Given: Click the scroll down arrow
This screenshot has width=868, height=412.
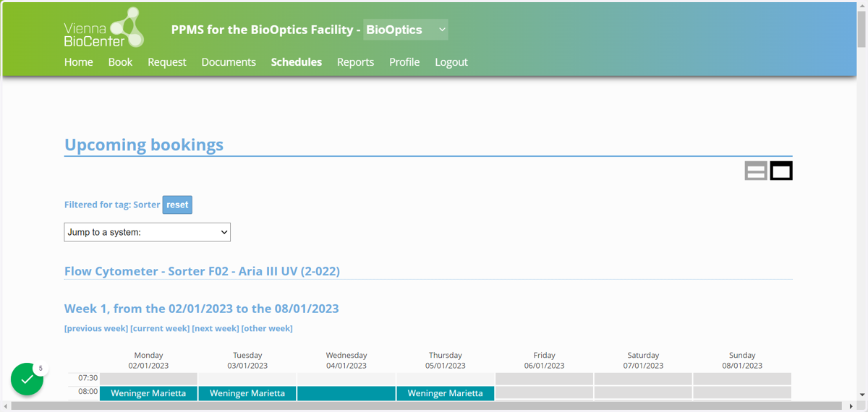Looking at the screenshot, I should pyautogui.click(x=861, y=395).
